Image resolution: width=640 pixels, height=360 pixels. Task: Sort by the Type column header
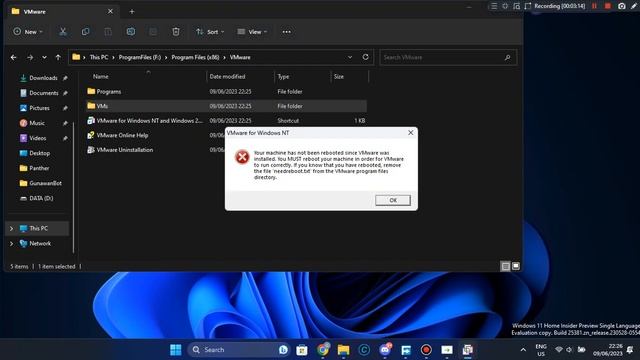(283, 76)
